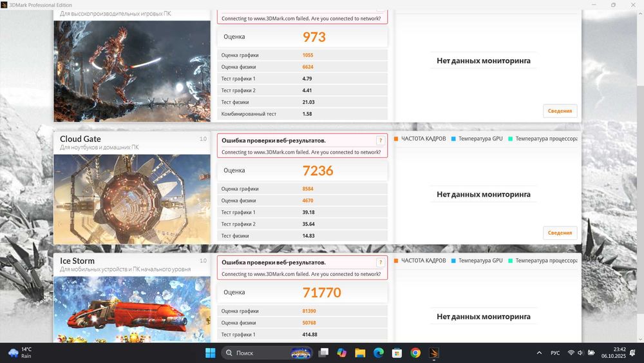
Task: Toggle Ice Storm Температура процессора legend entry
Action: [x=542, y=260]
